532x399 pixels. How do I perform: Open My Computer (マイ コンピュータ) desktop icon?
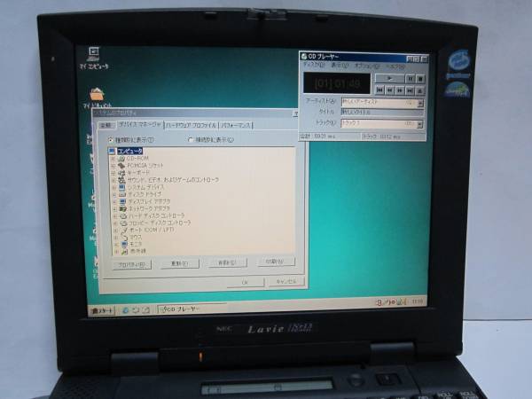[x=94, y=59]
